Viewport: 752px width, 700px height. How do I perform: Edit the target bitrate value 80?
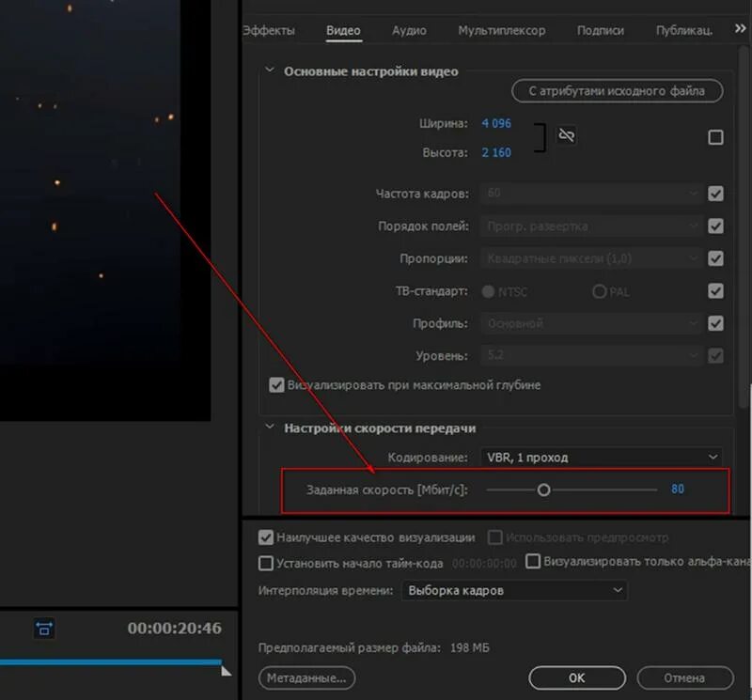[677, 489]
